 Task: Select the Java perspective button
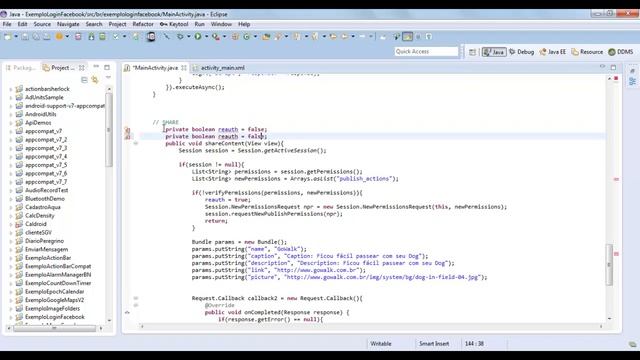point(494,52)
